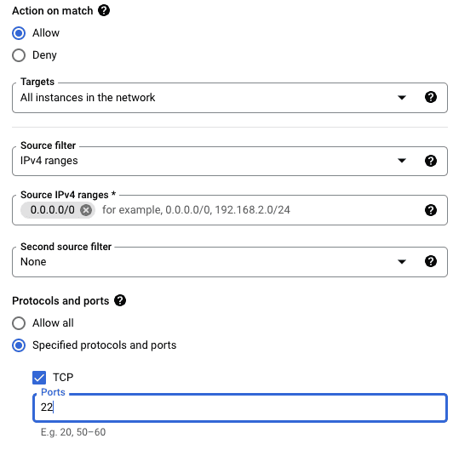Image resolution: width=476 pixels, height=450 pixels.
Task: Open help icon for Second source filter
Action: click(x=431, y=261)
